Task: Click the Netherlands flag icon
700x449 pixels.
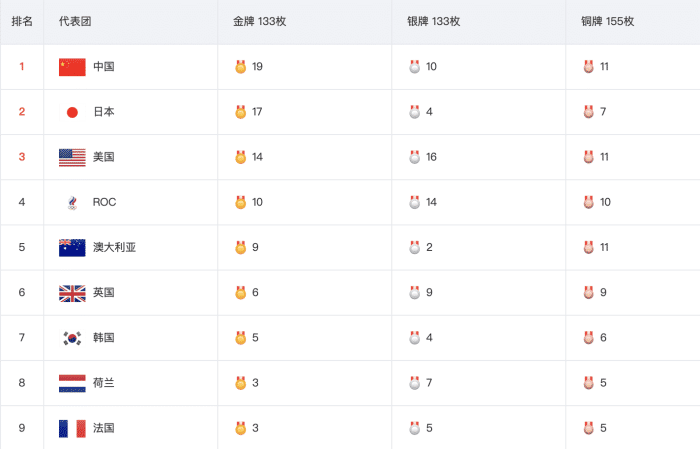Action: [72, 383]
